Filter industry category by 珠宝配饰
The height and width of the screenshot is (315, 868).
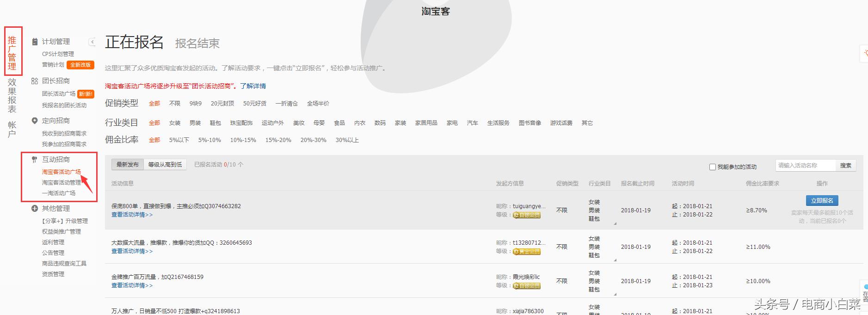point(241,123)
